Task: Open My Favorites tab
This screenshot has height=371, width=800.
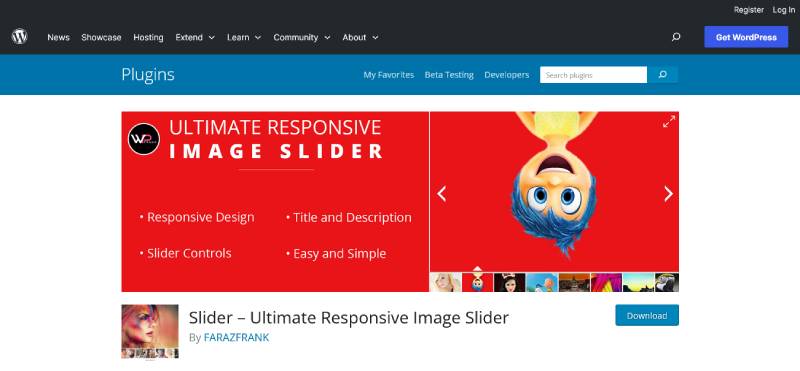Action: 389,75
